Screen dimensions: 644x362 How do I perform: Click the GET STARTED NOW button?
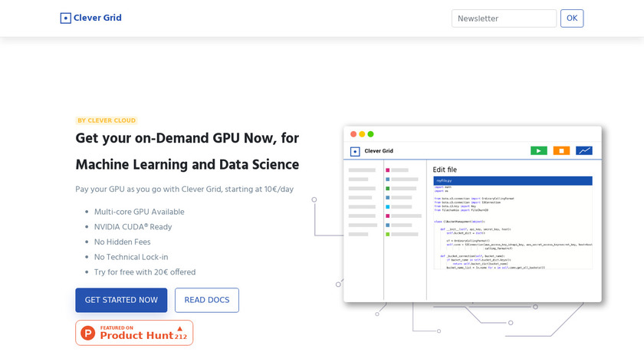click(x=121, y=300)
